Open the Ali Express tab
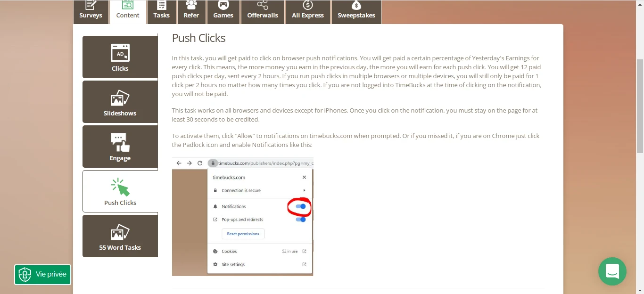This screenshot has width=644, height=294. pyautogui.click(x=308, y=12)
